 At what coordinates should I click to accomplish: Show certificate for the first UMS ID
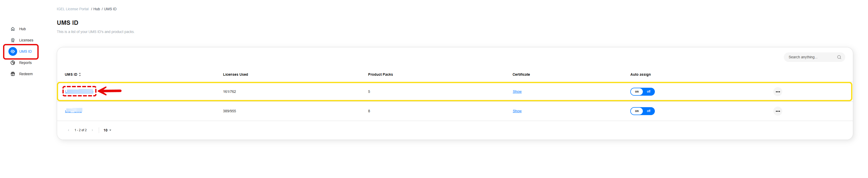pyautogui.click(x=517, y=92)
